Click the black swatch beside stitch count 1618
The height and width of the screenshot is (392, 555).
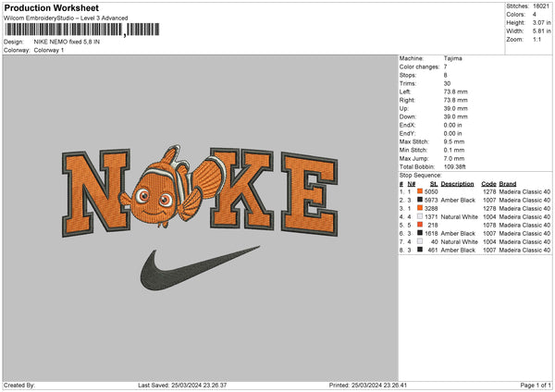[420, 233]
